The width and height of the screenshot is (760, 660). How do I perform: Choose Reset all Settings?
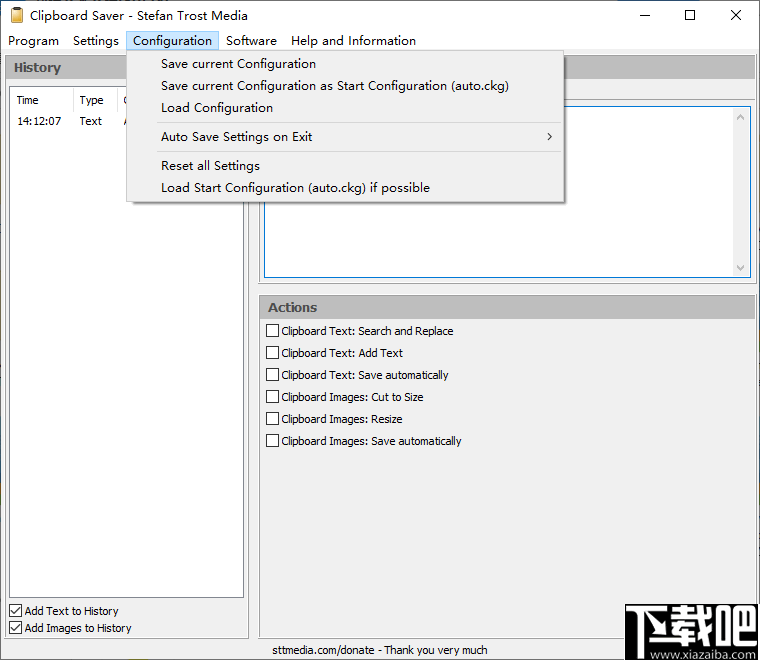[345, 166]
